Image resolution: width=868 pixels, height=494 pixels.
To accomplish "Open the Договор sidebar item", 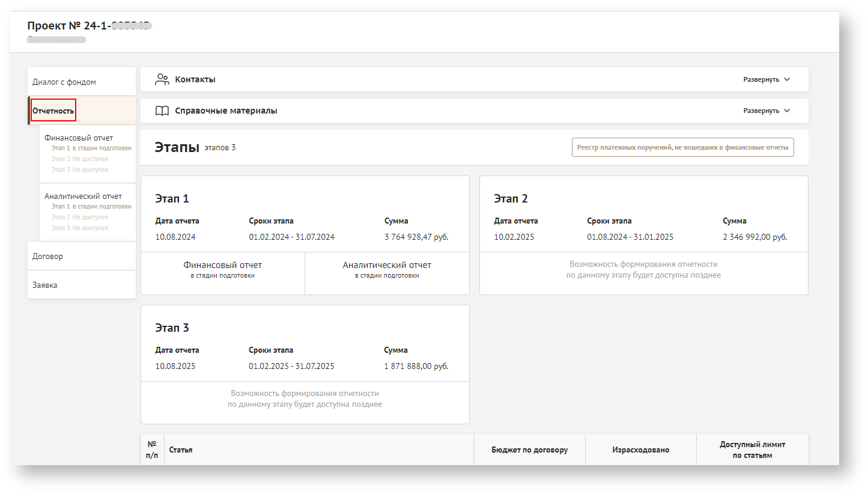I will point(48,256).
